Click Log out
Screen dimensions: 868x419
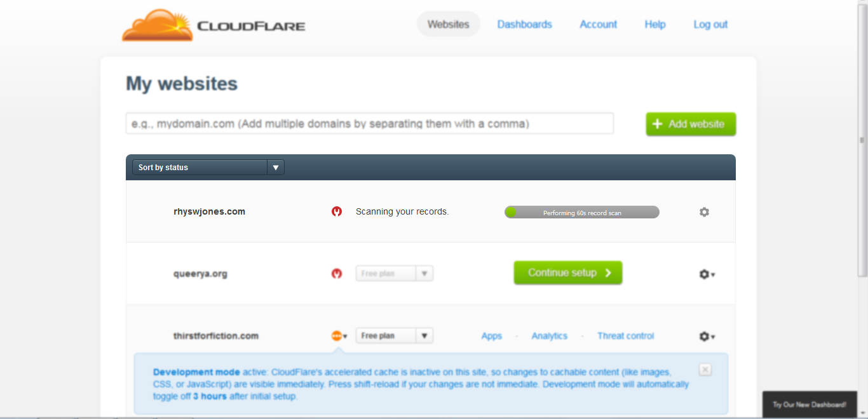710,24
